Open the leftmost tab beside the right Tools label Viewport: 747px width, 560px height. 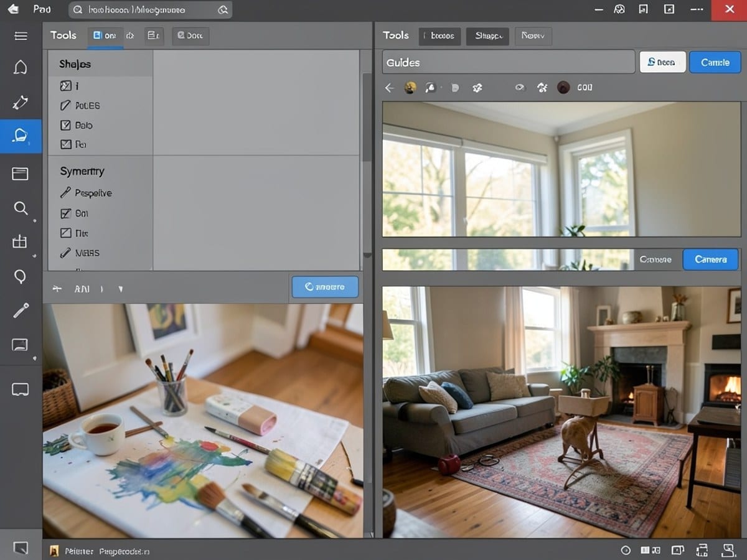440,36
